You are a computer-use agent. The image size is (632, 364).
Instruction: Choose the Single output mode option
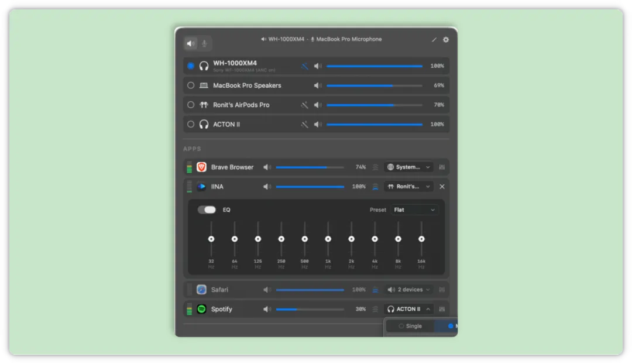[x=410, y=326]
